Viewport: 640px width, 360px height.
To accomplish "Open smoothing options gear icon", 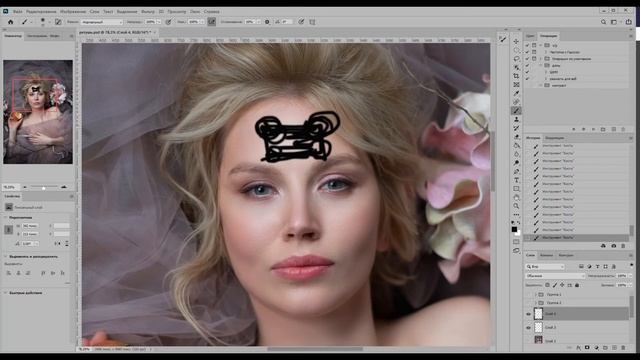I will tap(267, 22).
